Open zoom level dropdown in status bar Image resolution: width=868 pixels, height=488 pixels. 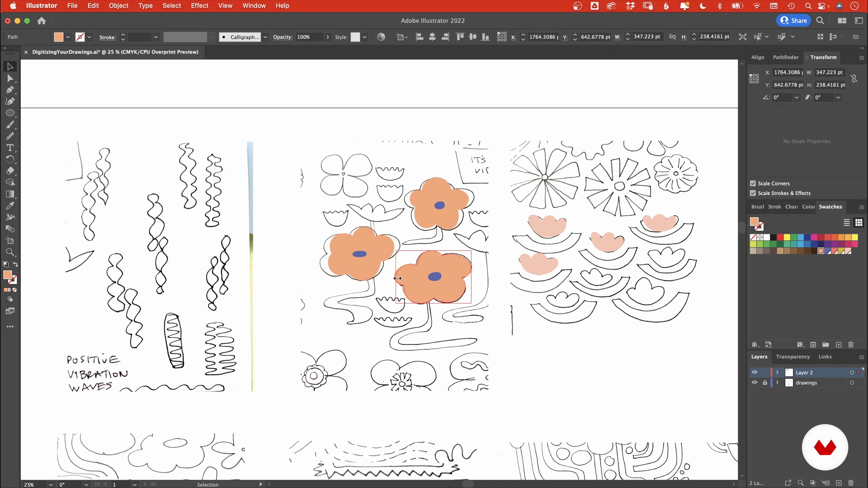click(51, 485)
